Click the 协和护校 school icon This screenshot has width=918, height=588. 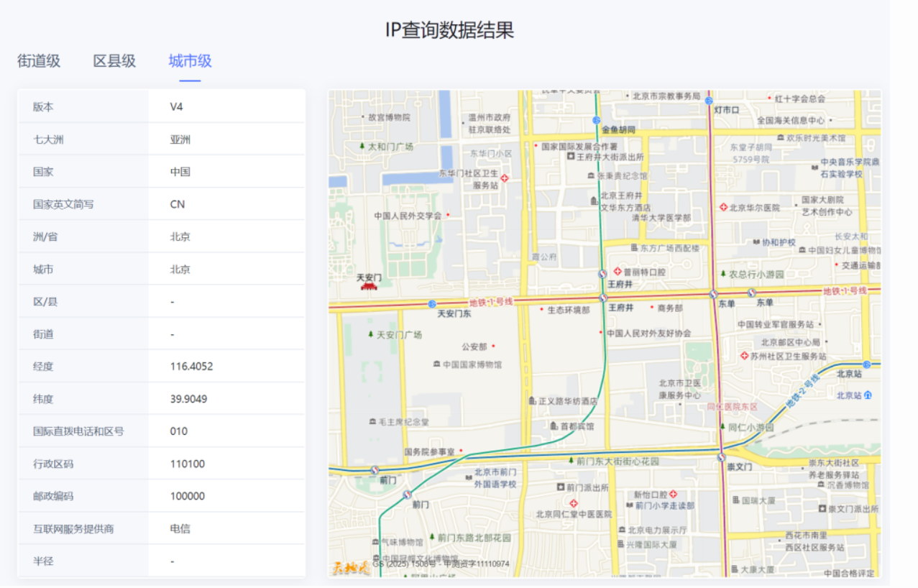pos(756,242)
